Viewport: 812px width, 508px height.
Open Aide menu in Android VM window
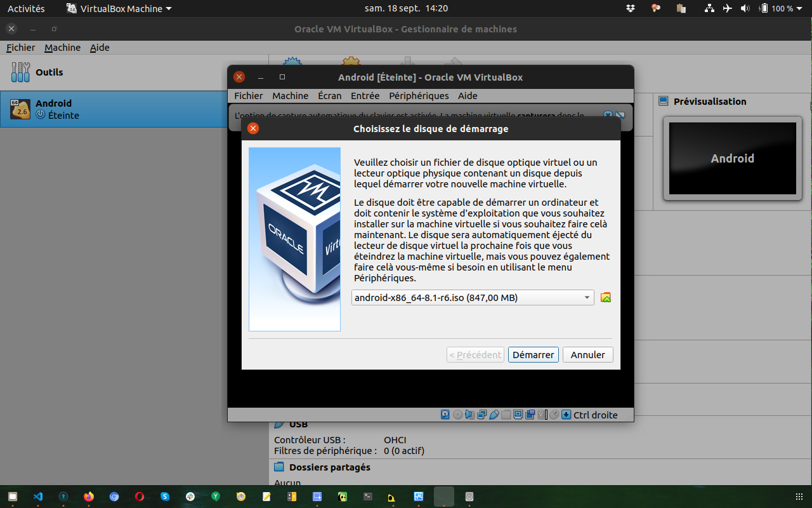pos(468,95)
